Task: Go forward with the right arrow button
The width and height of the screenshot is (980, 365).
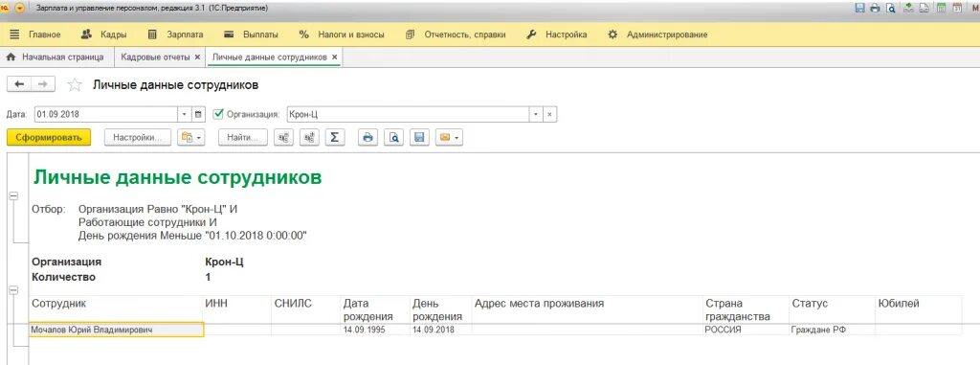Action: [x=43, y=84]
